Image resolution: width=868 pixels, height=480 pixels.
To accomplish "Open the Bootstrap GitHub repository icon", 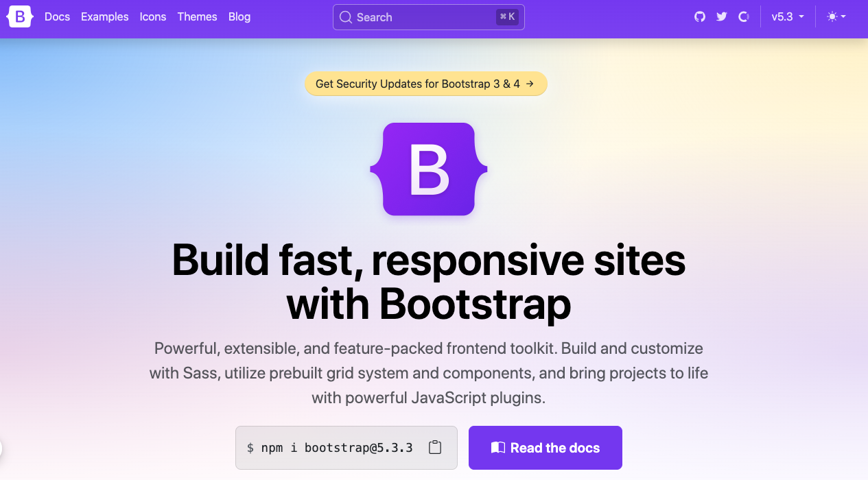I will (x=699, y=16).
